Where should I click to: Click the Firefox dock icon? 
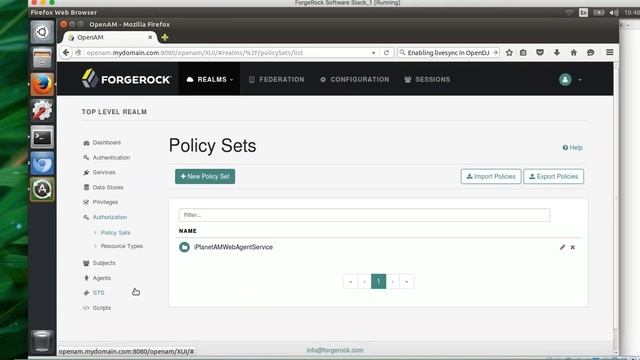pos(42,84)
